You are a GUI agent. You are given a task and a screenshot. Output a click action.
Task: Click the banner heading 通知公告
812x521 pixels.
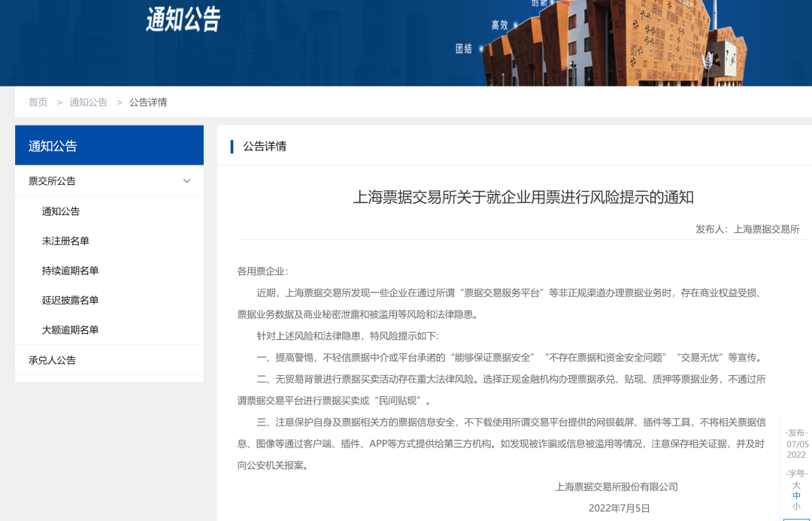coord(183,20)
